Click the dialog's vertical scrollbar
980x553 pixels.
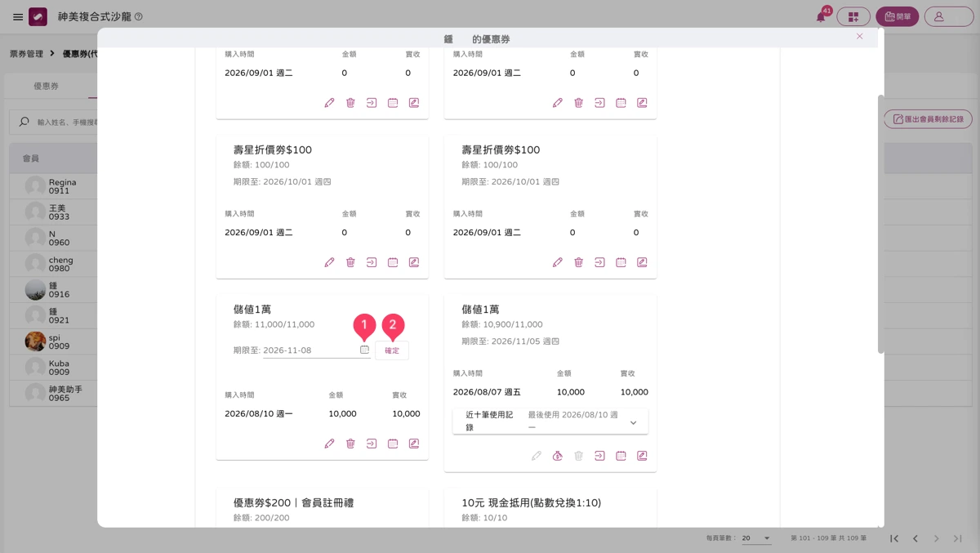click(x=880, y=225)
